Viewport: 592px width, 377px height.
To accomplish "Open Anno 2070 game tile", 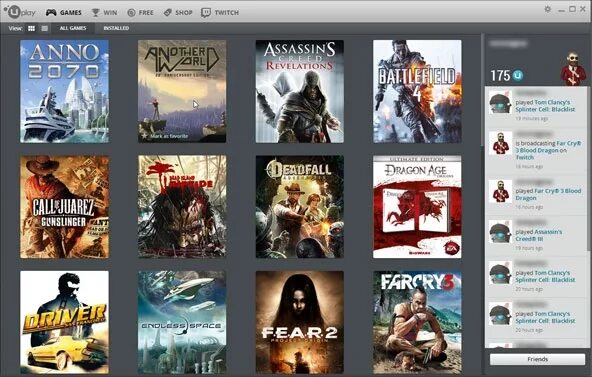I will [65, 91].
